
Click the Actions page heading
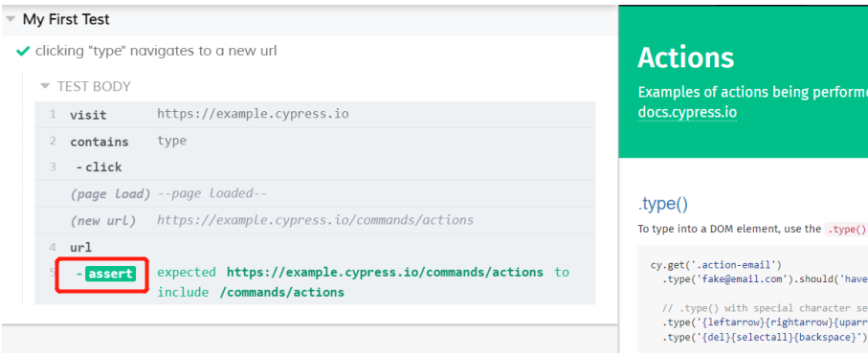click(x=686, y=57)
